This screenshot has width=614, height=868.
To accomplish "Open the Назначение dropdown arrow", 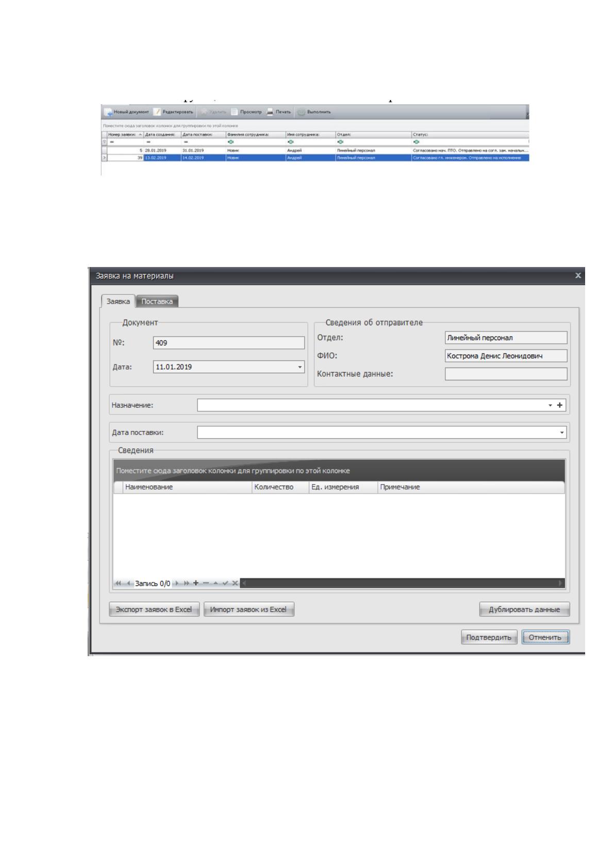I will 551,405.
